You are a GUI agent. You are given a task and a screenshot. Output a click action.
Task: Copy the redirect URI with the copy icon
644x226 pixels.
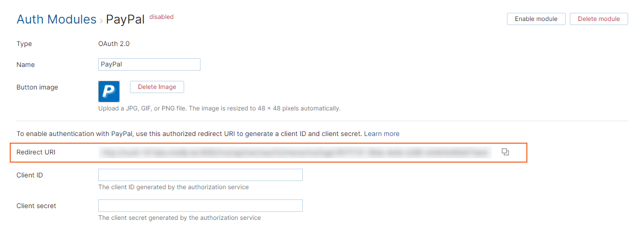click(x=505, y=152)
